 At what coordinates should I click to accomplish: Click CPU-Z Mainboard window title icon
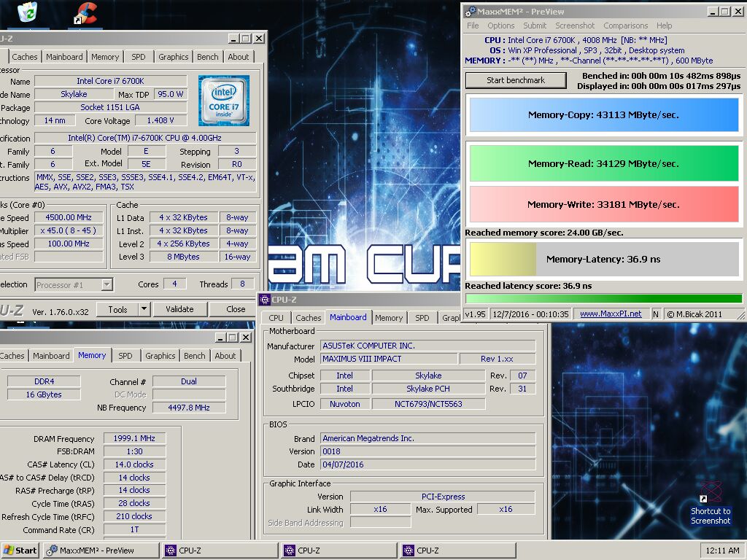click(x=264, y=300)
